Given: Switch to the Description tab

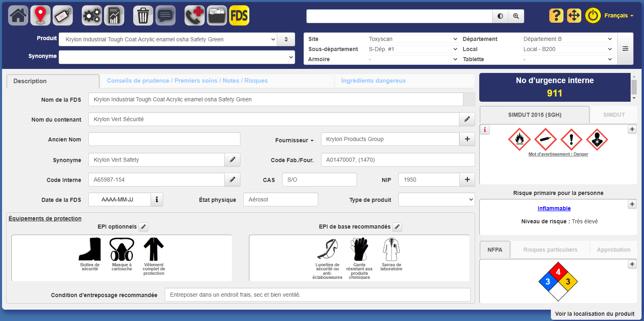Looking at the screenshot, I should pyautogui.click(x=53, y=81).
